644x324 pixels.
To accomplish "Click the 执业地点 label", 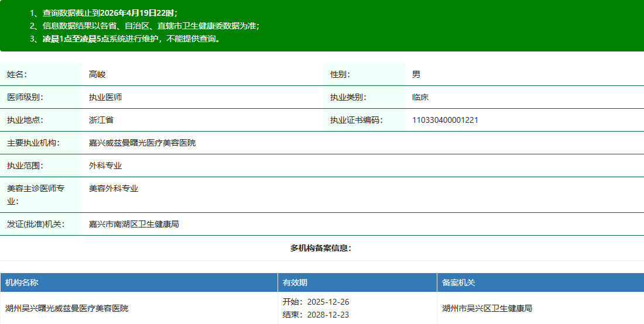I will (25, 120).
